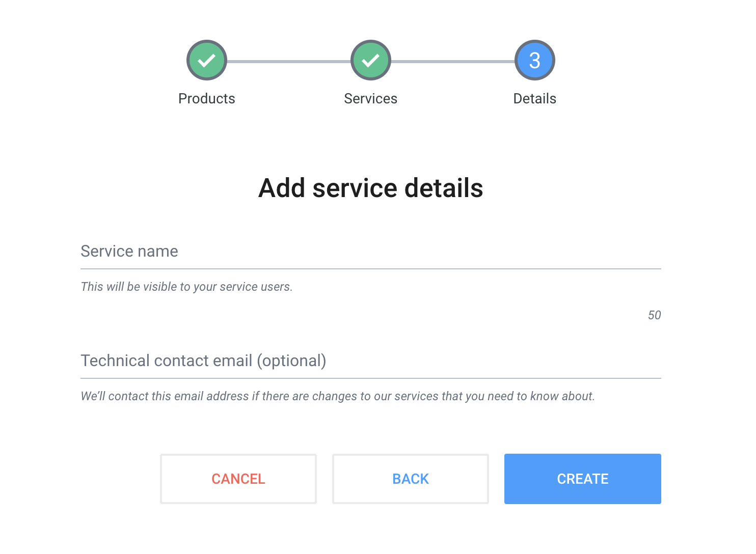Click the number 3 inside the Details circle
Image resolution: width=756 pixels, height=554 pixels.
[x=535, y=61]
